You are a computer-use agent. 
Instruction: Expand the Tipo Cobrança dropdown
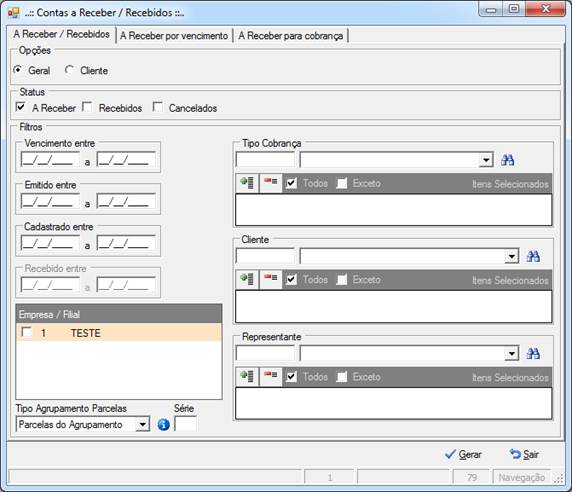486,160
